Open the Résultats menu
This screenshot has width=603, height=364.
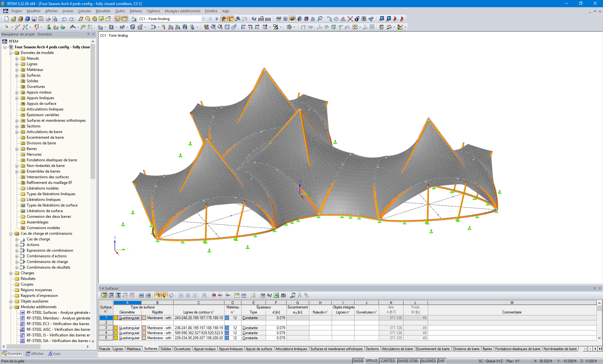103,11
